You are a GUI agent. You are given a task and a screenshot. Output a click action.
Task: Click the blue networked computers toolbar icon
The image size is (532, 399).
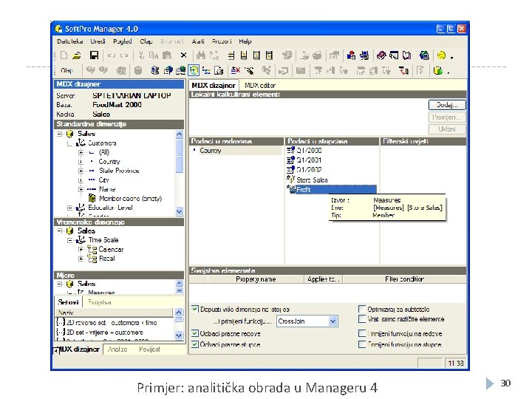[x=364, y=55]
